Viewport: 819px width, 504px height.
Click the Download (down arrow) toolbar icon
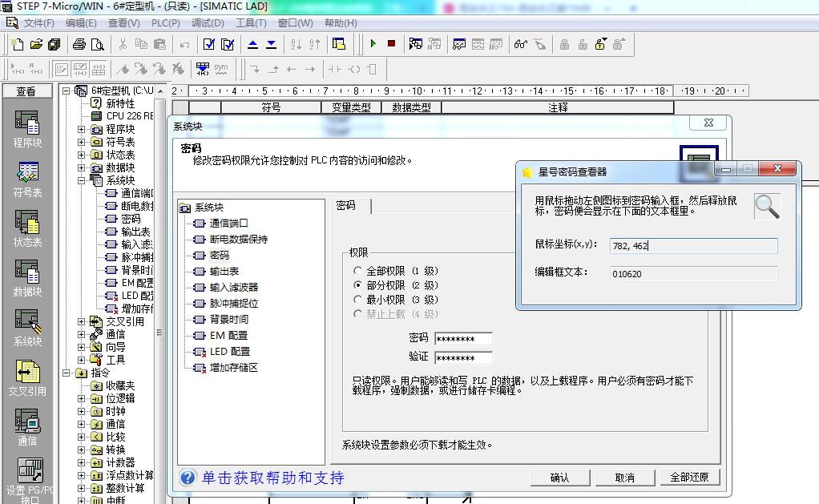[x=271, y=44]
